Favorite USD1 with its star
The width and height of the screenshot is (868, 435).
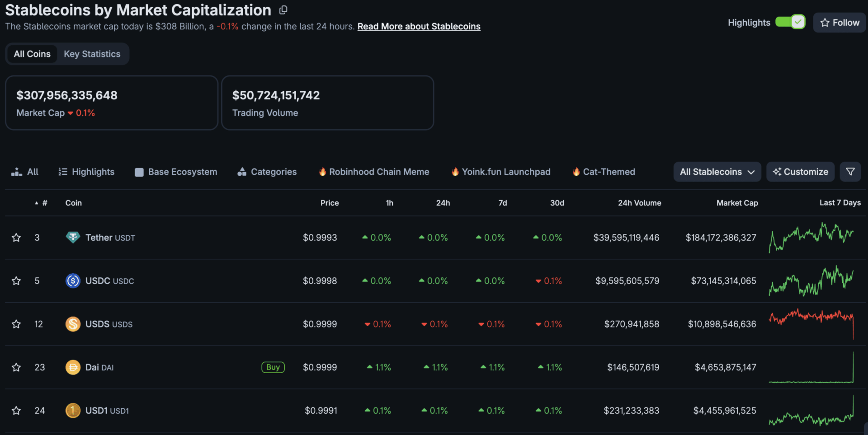[x=16, y=411]
